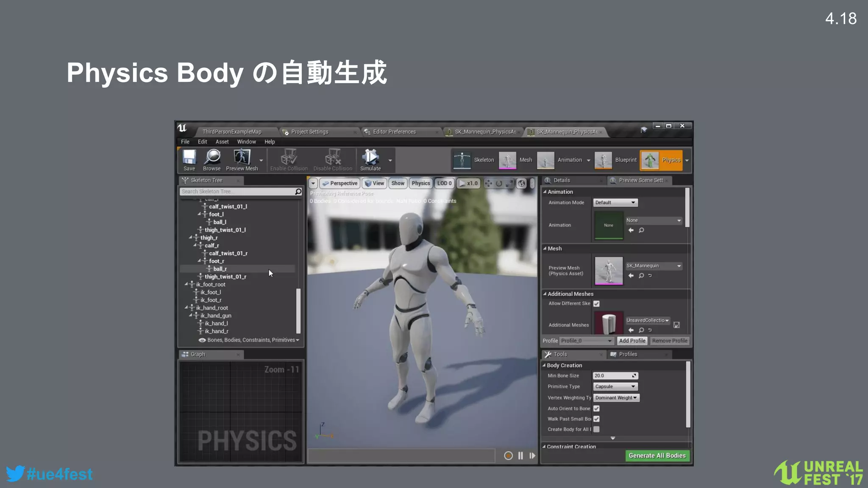Click Remove Profile button
868x488 pixels.
point(670,341)
